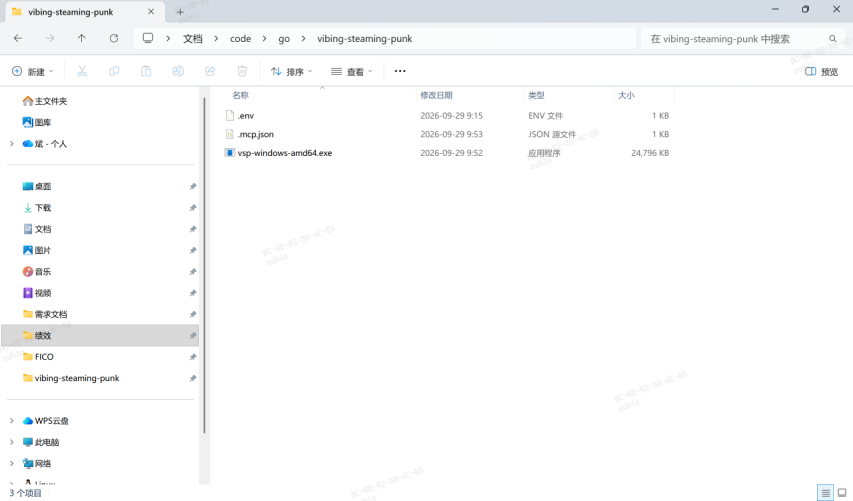
Task: Unpin FICO using its pin icon
Action: point(193,357)
